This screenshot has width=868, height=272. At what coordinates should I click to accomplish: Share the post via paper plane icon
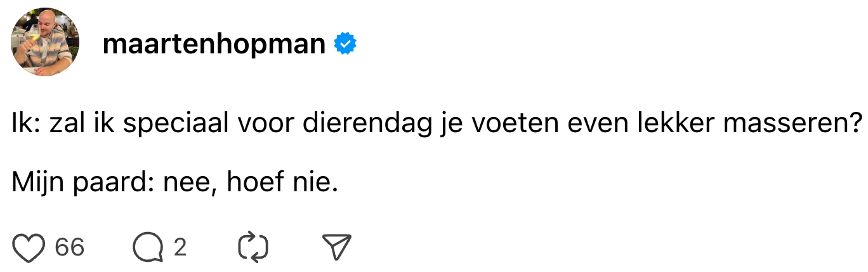pyautogui.click(x=336, y=247)
